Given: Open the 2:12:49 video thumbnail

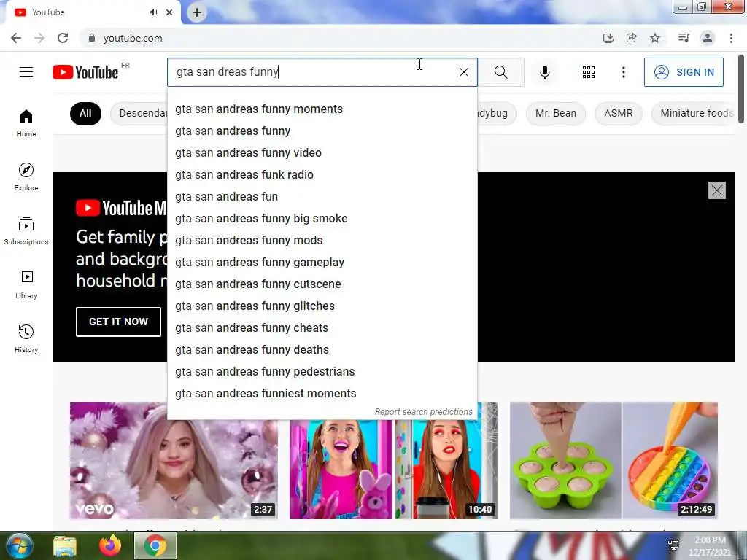Looking at the screenshot, I should 614,461.
